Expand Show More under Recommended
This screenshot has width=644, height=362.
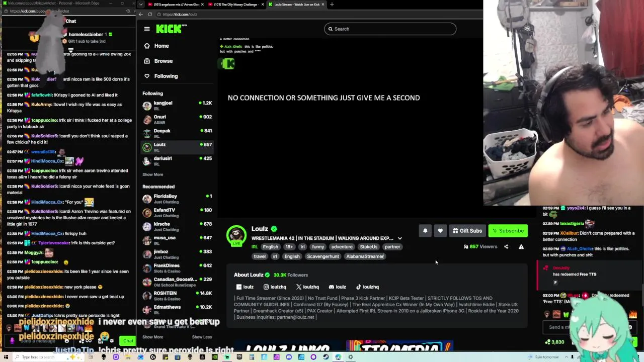tap(152, 337)
